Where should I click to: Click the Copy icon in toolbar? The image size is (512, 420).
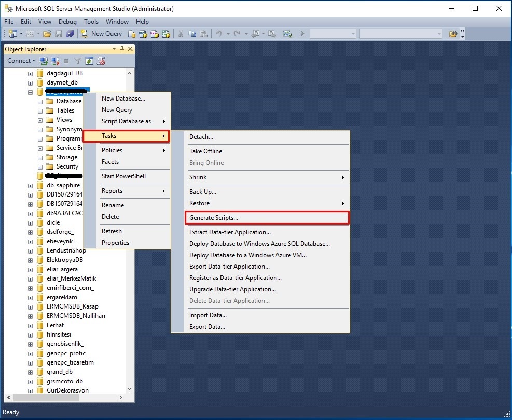192,34
